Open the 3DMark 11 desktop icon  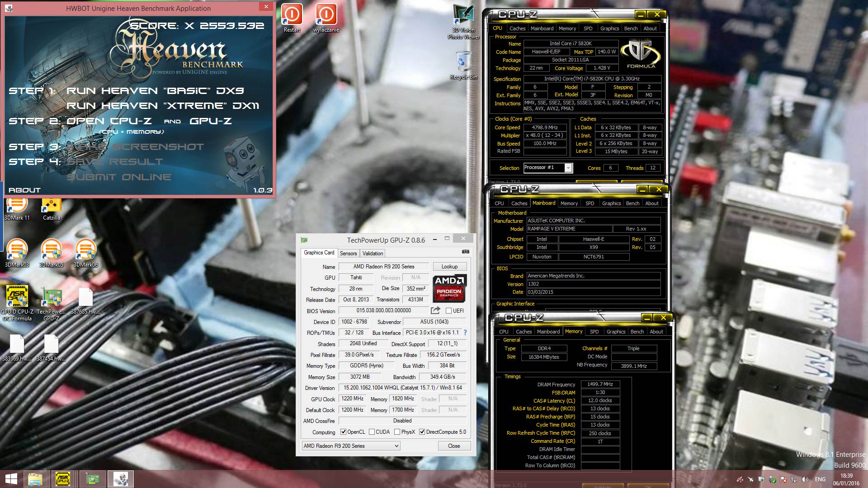17,208
